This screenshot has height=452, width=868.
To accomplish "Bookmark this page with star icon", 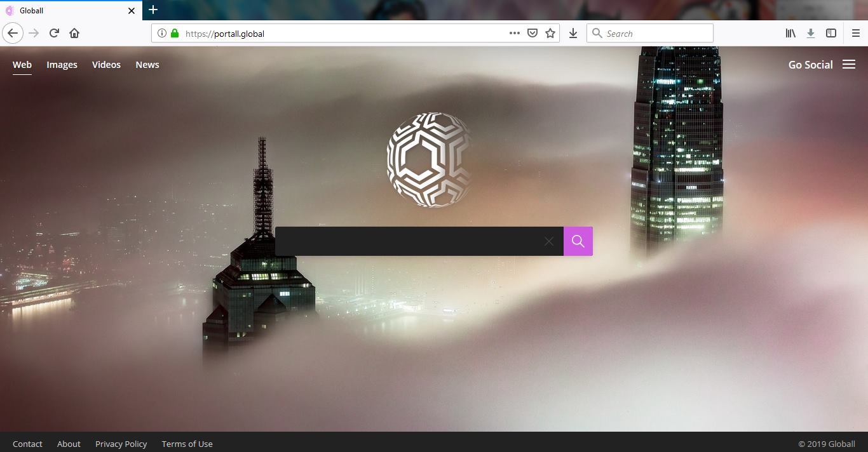I will pos(550,33).
